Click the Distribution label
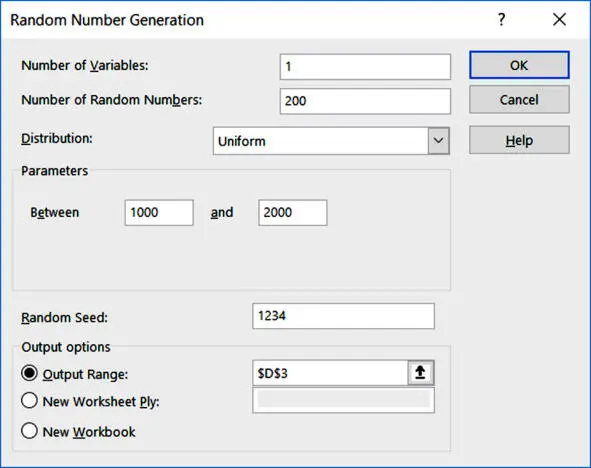The image size is (591, 468). [x=57, y=139]
